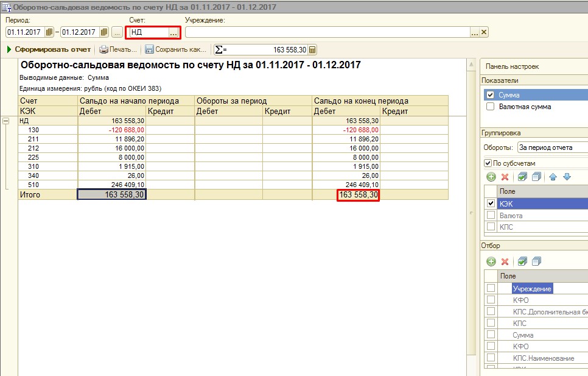This screenshot has width=588, height=376.
Task: Open the Обороты period dropdown
Action: click(x=551, y=147)
